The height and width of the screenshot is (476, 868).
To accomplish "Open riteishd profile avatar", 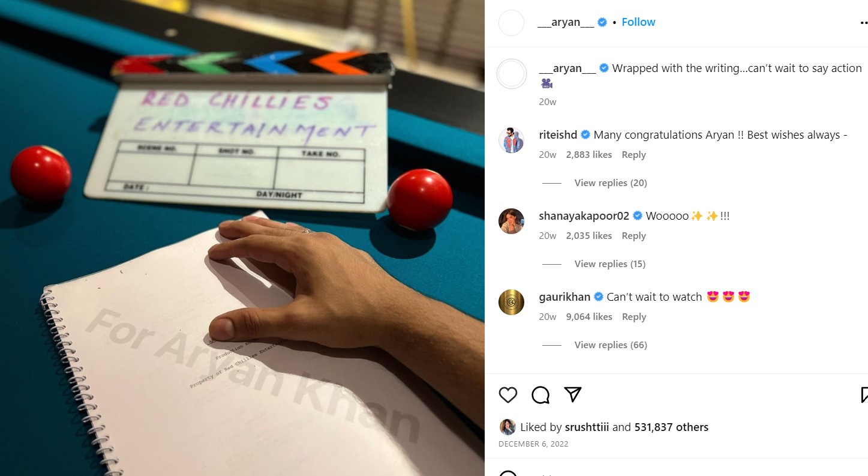I will (512, 140).
